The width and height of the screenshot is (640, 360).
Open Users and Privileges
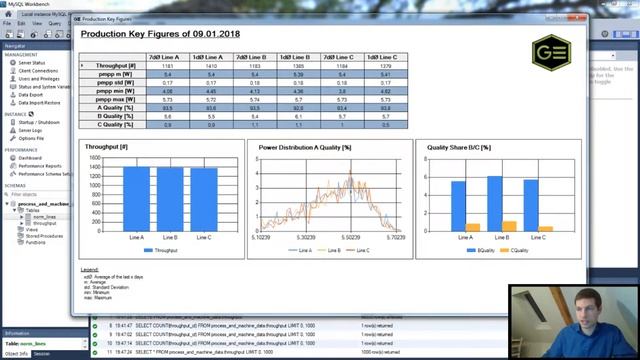click(39, 79)
